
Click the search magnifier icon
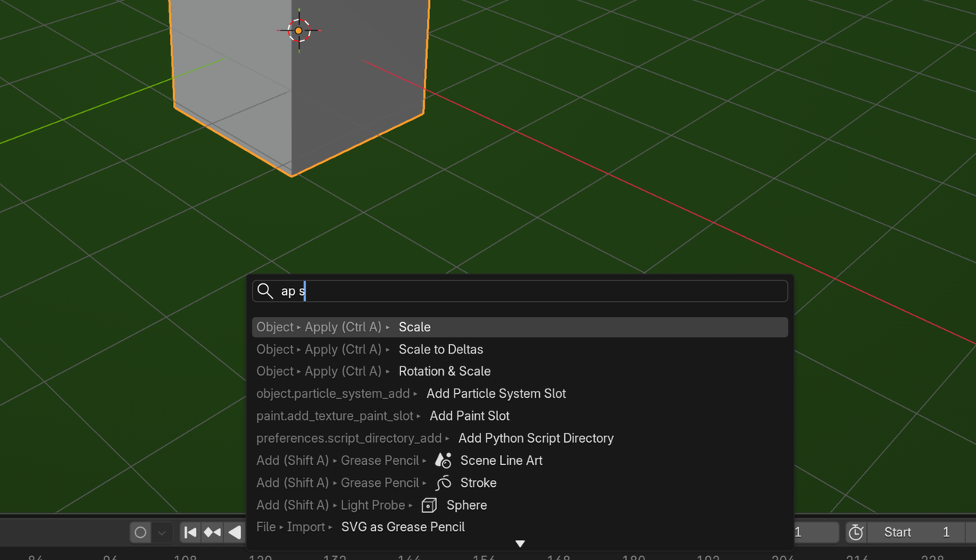pos(265,291)
